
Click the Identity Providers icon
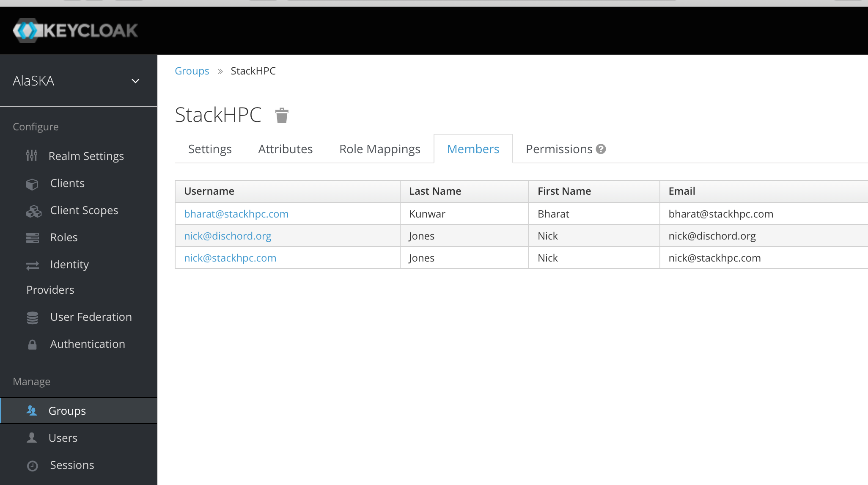[33, 265]
